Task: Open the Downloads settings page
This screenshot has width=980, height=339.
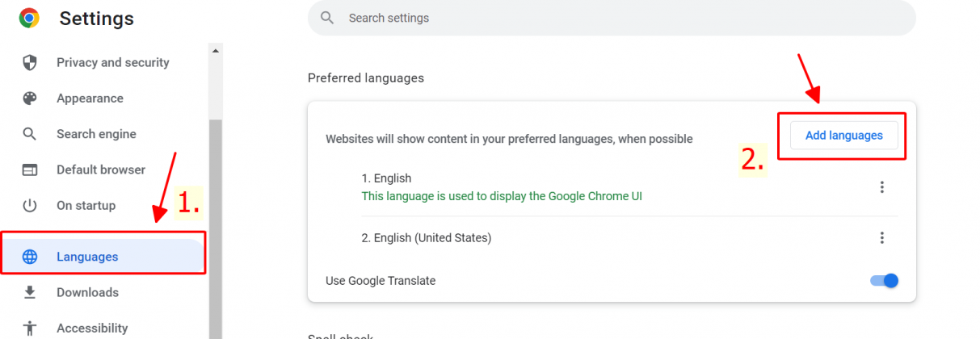Action: [x=87, y=292]
